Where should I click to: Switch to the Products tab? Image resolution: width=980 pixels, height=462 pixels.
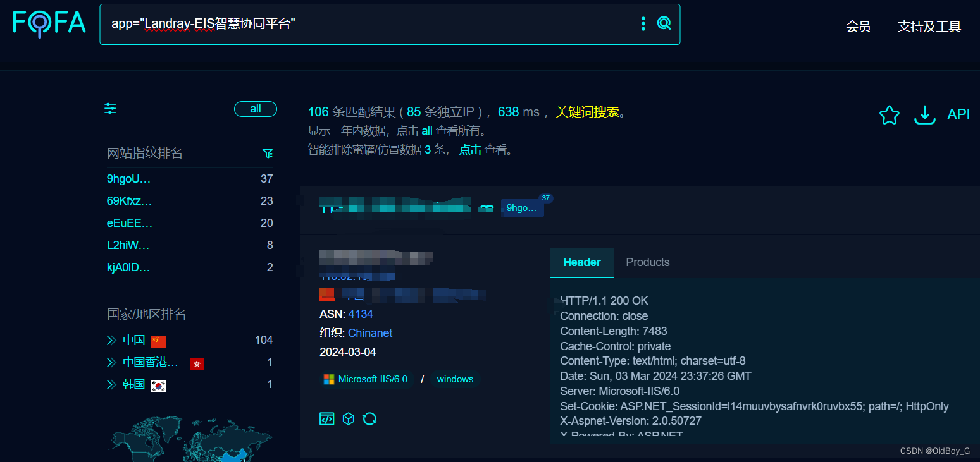point(647,262)
